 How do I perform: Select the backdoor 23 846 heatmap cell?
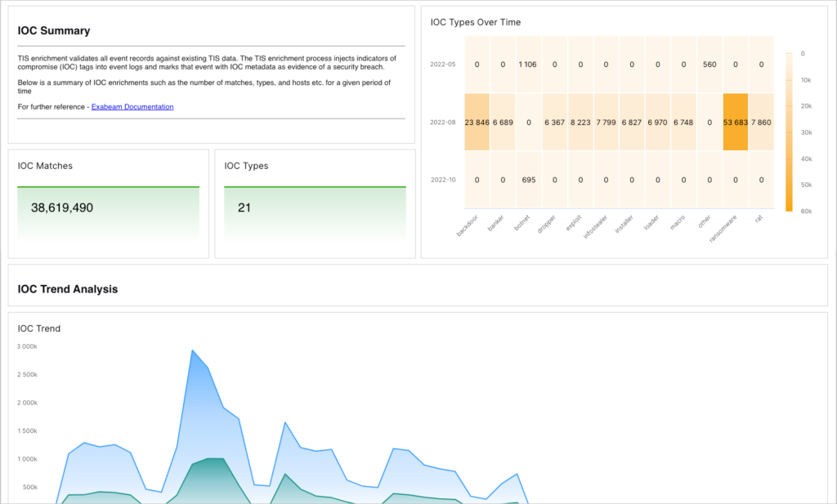[477, 123]
